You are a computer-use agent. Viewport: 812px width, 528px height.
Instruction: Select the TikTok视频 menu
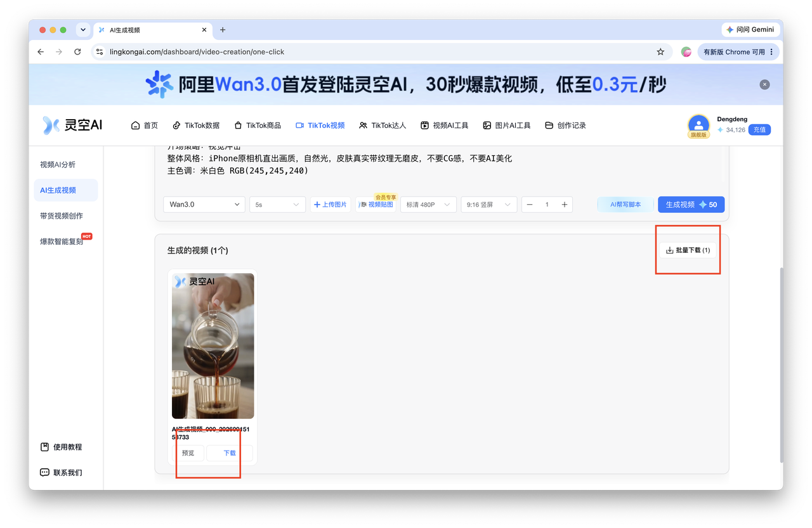pyautogui.click(x=320, y=126)
